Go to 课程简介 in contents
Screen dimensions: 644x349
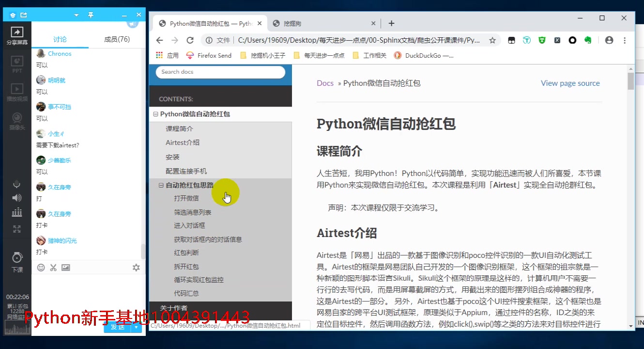point(179,128)
